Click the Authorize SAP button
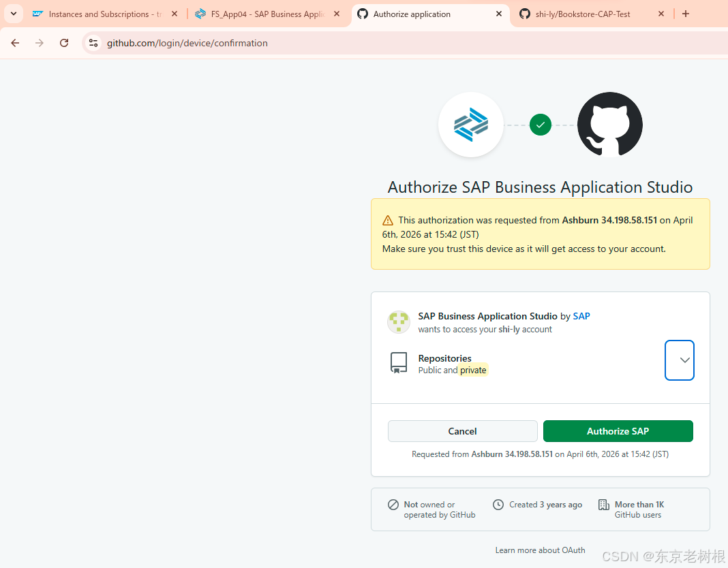This screenshot has width=728, height=568. [x=618, y=431]
